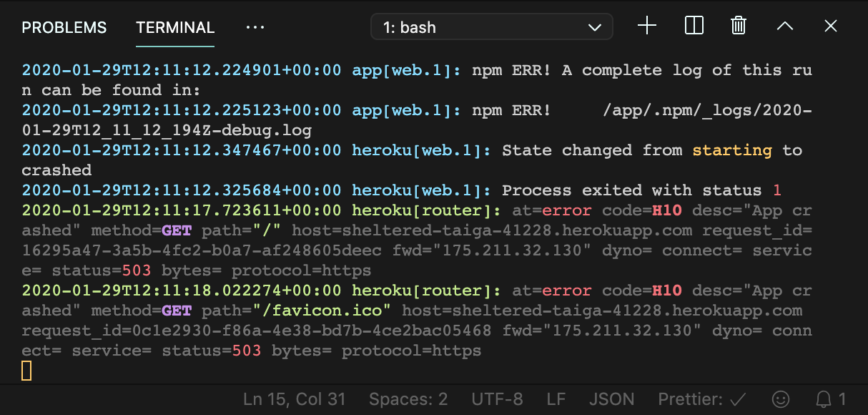Open the feedback smiley icon
Screen dimensions: 868x415
[x=781, y=399]
